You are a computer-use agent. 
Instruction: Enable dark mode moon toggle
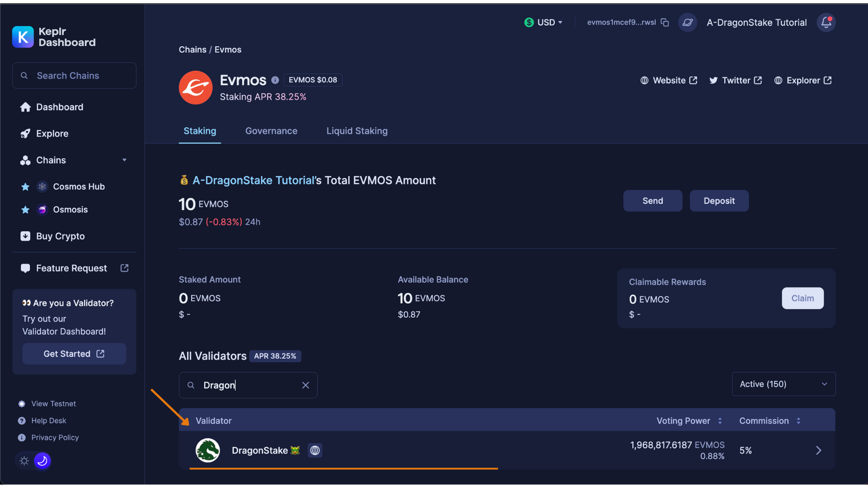(42, 461)
